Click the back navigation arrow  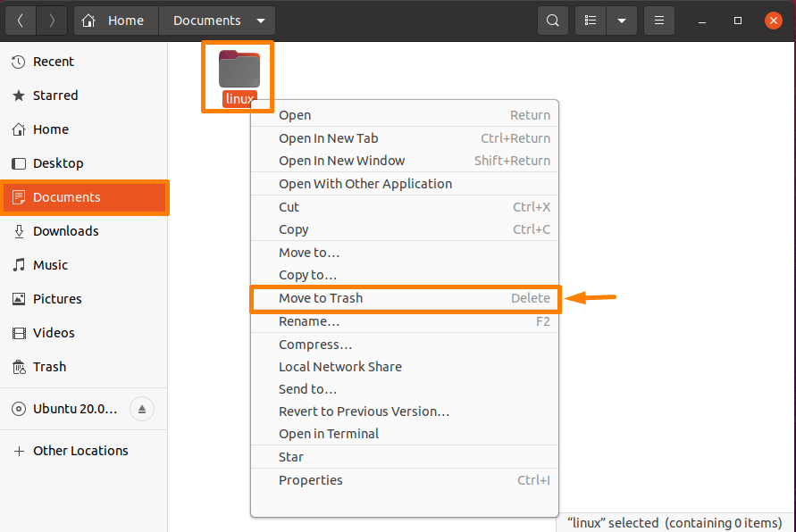click(x=20, y=20)
